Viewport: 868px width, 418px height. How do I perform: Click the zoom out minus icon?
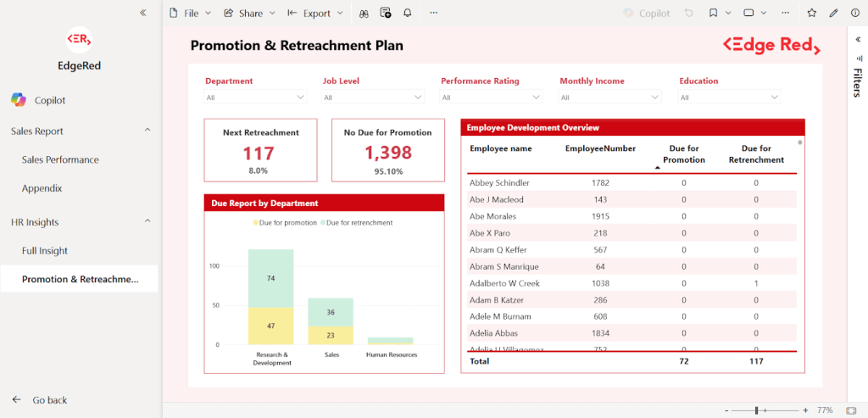pos(726,410)
